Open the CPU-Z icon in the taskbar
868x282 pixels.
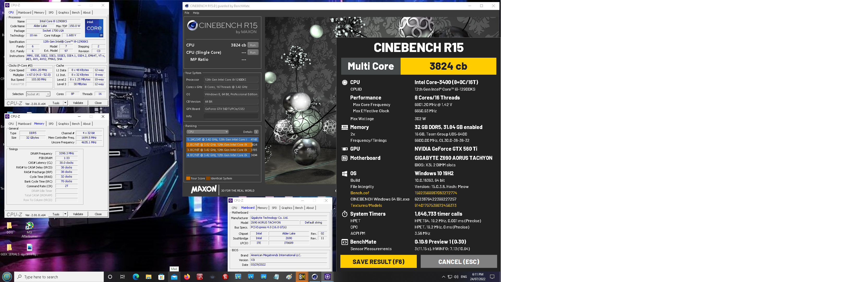tap(327, 277)
